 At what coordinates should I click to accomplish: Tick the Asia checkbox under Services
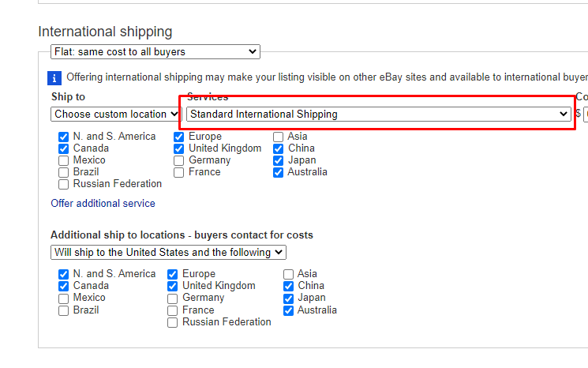point(279,137)
